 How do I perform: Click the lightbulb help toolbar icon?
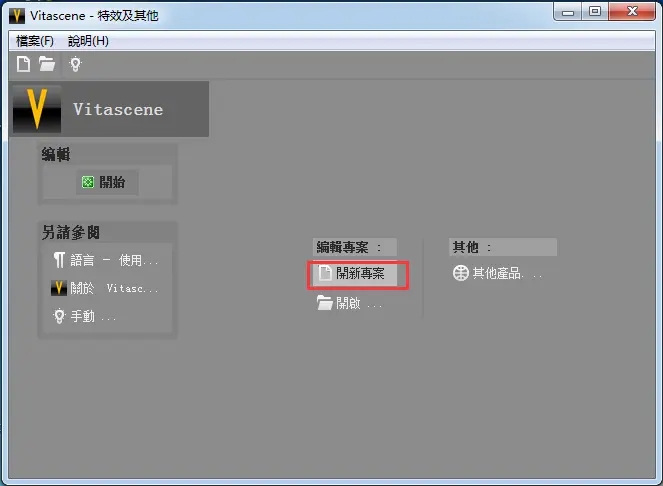point(75,64)
